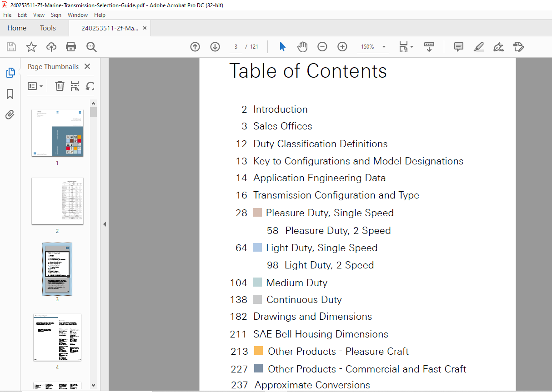Open the Help menu

pyautogui.click(x=100, y=15)
